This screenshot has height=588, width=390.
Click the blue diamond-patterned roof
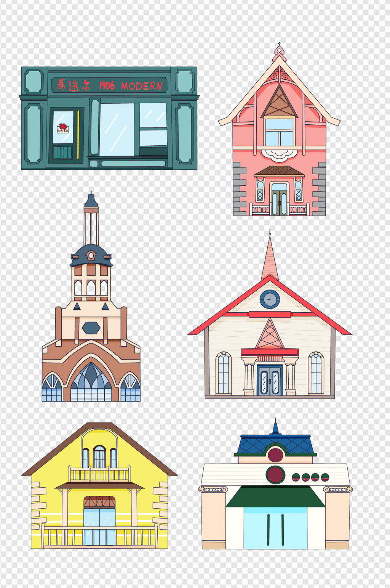(x=275, y=445)
